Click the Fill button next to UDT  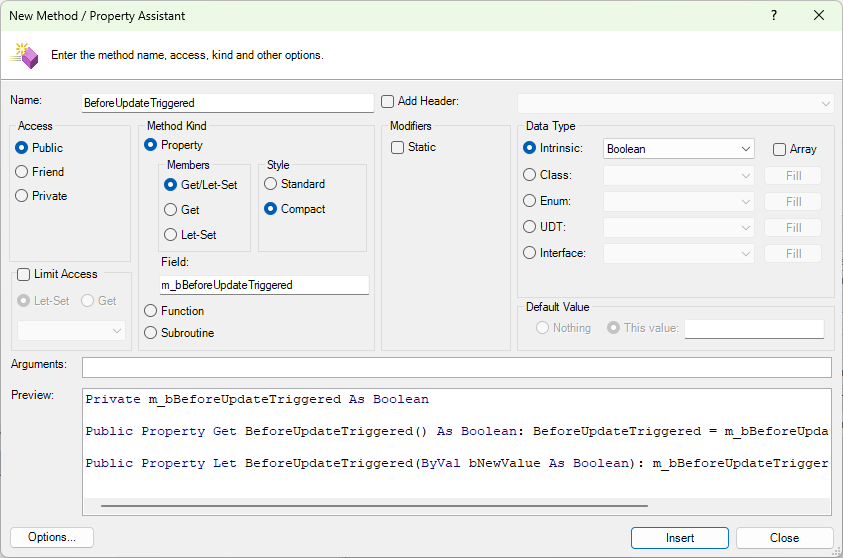point(793,227)
